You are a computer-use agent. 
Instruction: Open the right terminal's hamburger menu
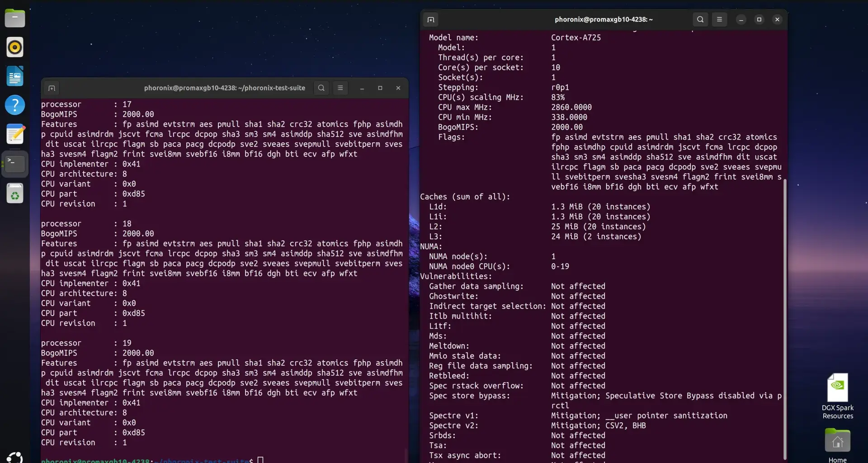point(719,19)
